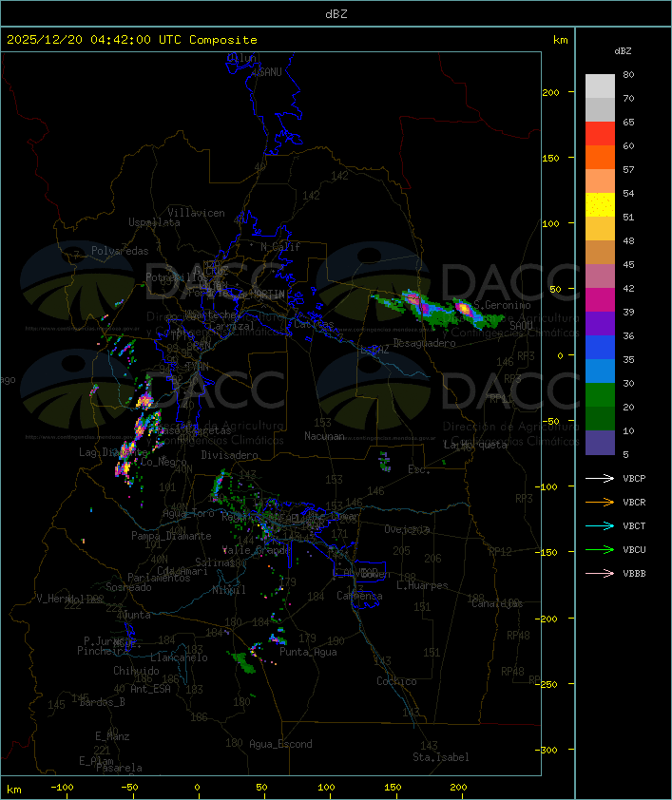Image resolution: width=672 pixels, height=800 pixels.
Task: Click the '-100' tick on the bottom axis
Action: pyautogui.click(x=62, y=788)
